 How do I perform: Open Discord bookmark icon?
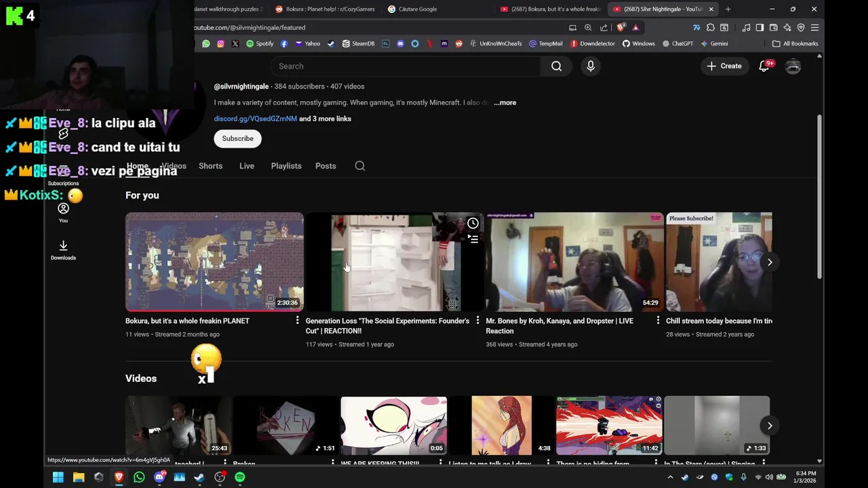400,43
